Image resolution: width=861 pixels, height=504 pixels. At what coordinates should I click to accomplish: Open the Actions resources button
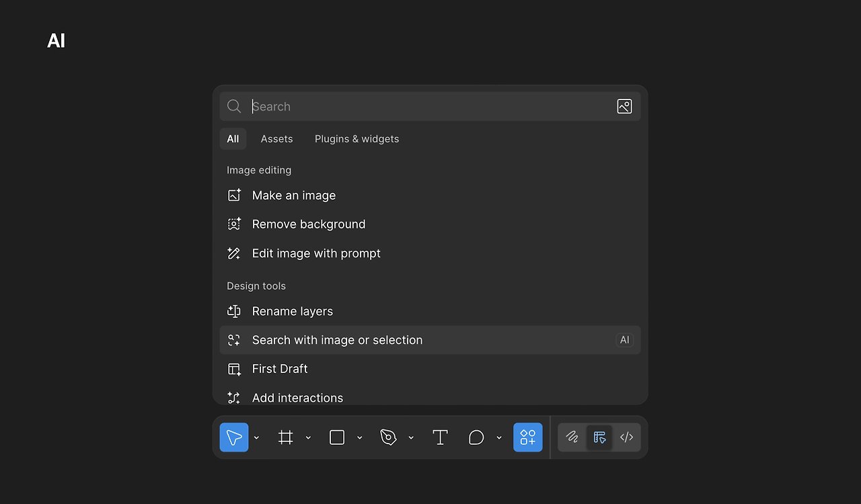click(528, 437)
